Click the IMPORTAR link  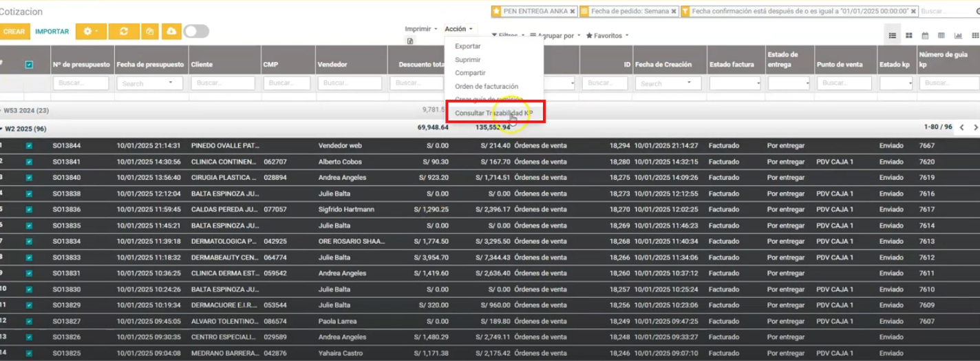52,32
